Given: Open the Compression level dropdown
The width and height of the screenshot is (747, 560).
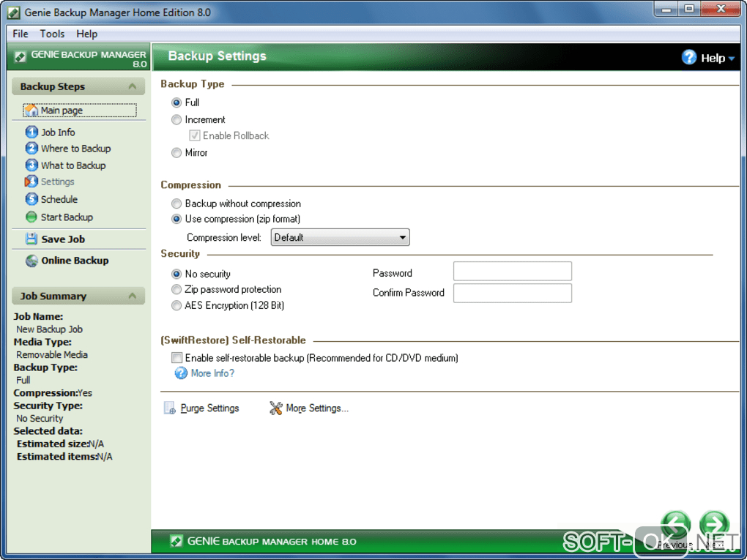Looking at the screenshot, I should pyautogui.click(x=340, y=237).
